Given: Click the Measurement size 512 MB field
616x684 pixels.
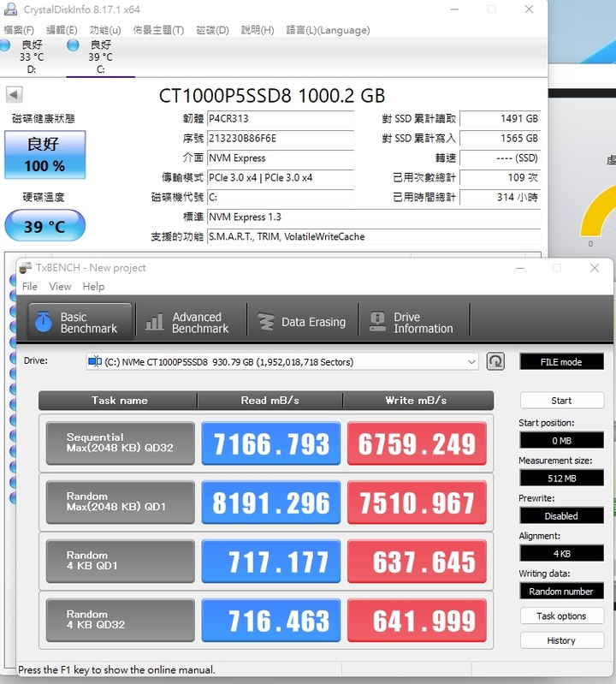Looking at the screenshot, I should [x=561, y=478].
